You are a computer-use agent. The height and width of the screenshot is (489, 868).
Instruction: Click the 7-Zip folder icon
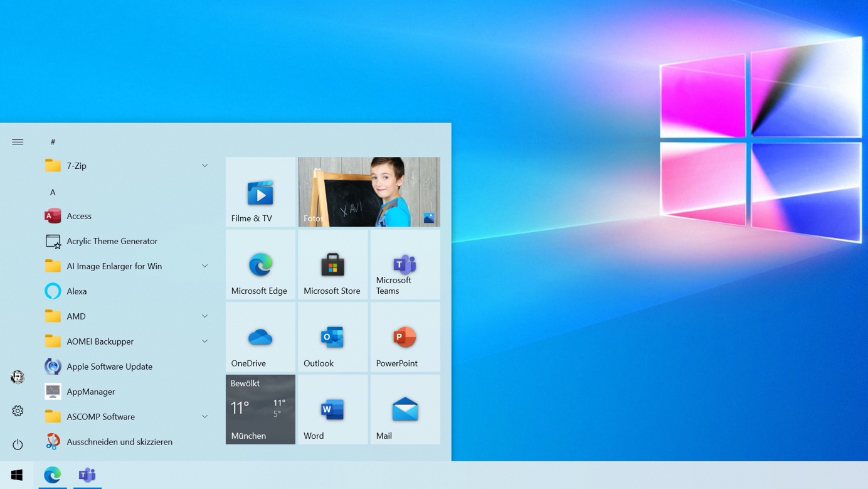[53, 166]
